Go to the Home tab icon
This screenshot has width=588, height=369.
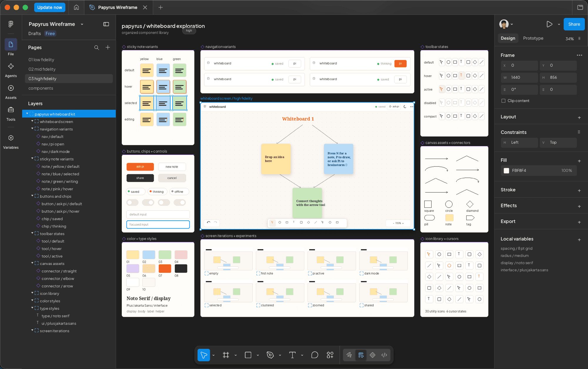click(76, 7)
